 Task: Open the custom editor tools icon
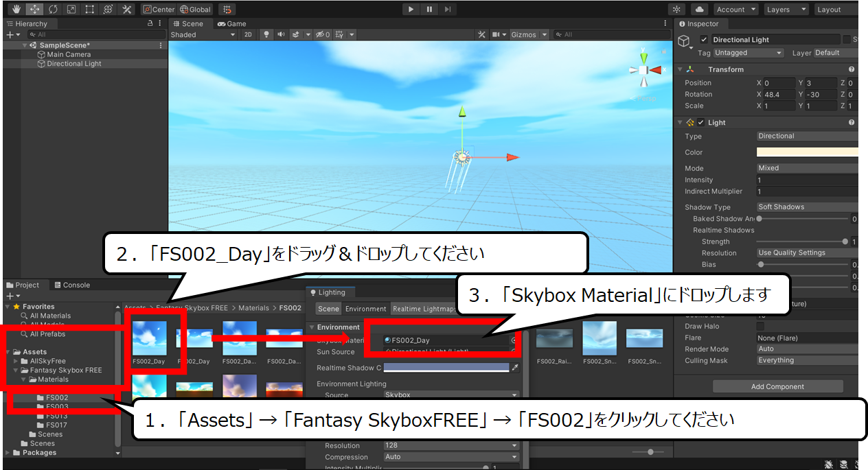[x=127, y=10]
